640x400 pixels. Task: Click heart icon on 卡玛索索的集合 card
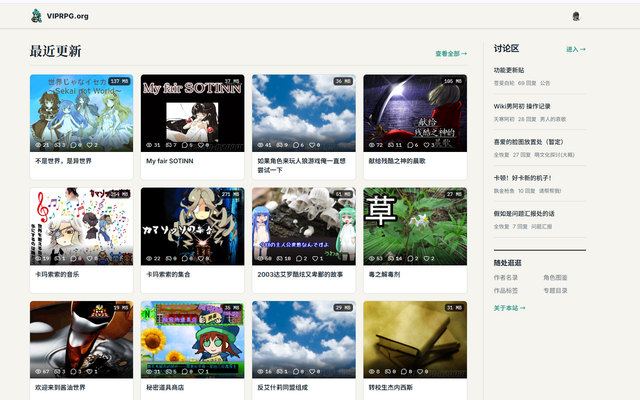(201, 258)
